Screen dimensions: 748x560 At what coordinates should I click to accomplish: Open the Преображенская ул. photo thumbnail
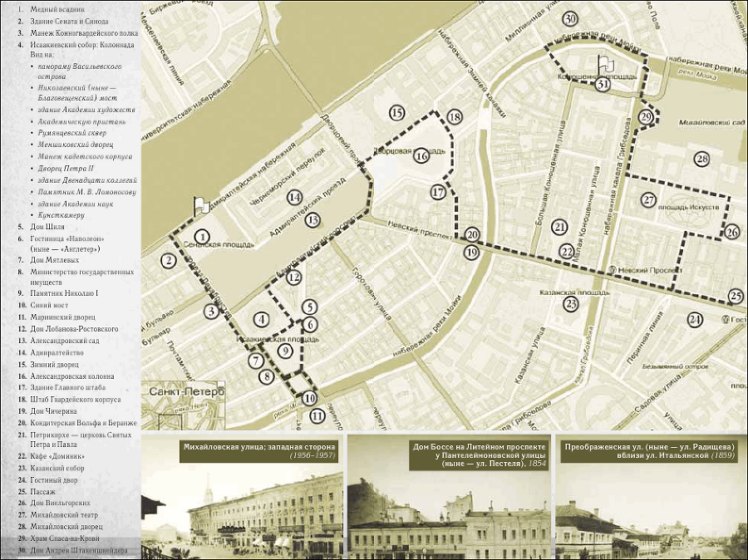(x=651, y=497)
